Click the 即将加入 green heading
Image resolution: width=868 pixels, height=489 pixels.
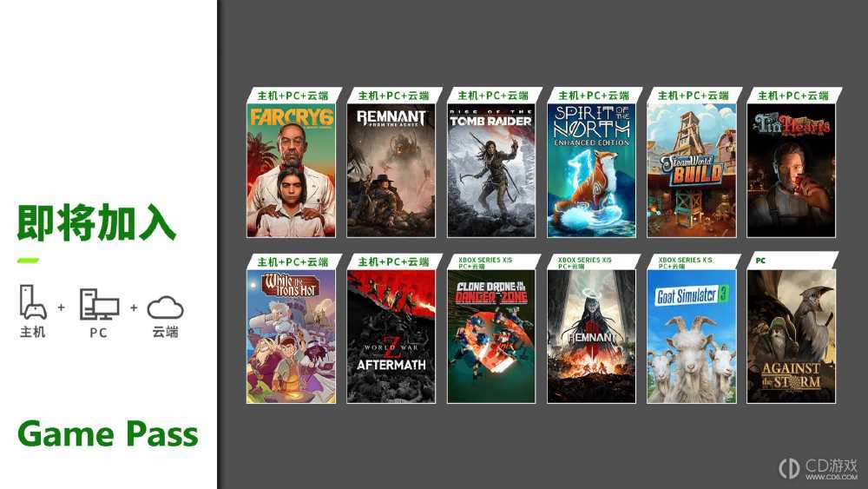pyautogui.click(x=96, y=222)
